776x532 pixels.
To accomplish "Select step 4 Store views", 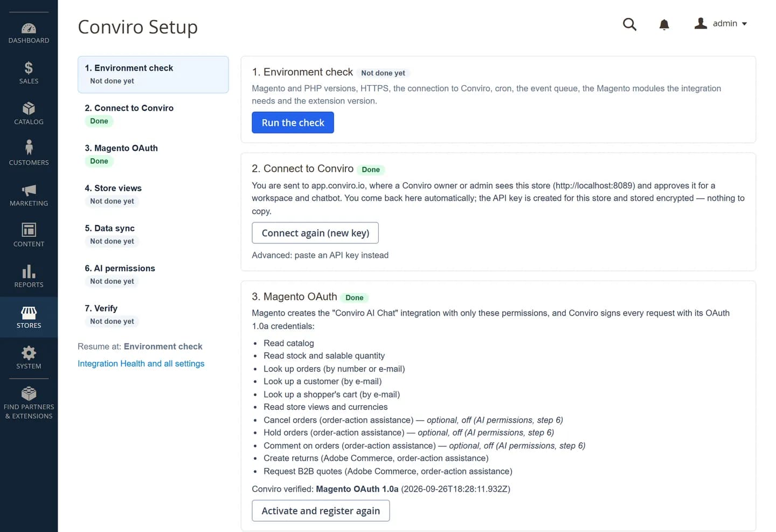I will coord(153,194).
